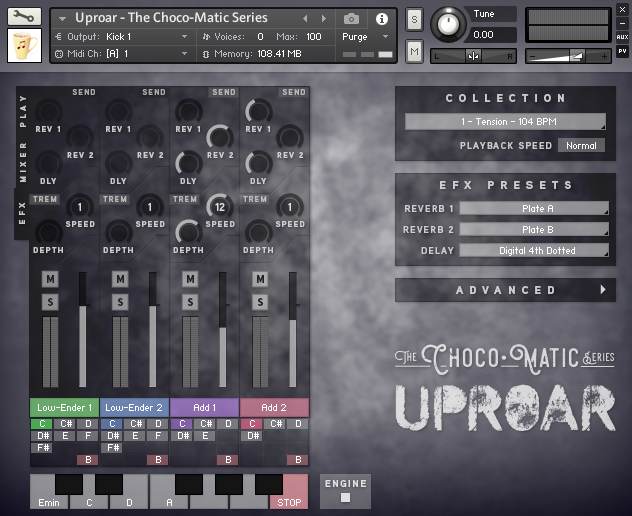This screenshot has width=632, height=516.
Task: Go to next instrument preset arrow
Action: tap(323, 19)
